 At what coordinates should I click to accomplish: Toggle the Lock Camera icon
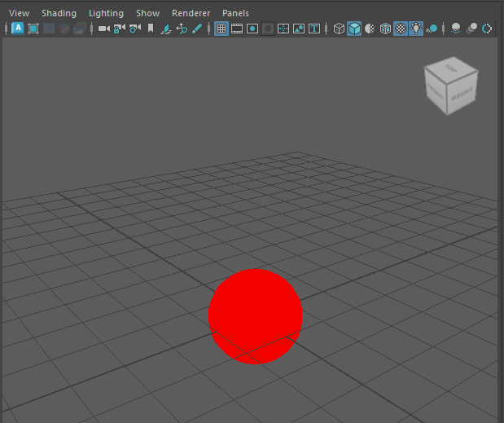tap(119, 29)
